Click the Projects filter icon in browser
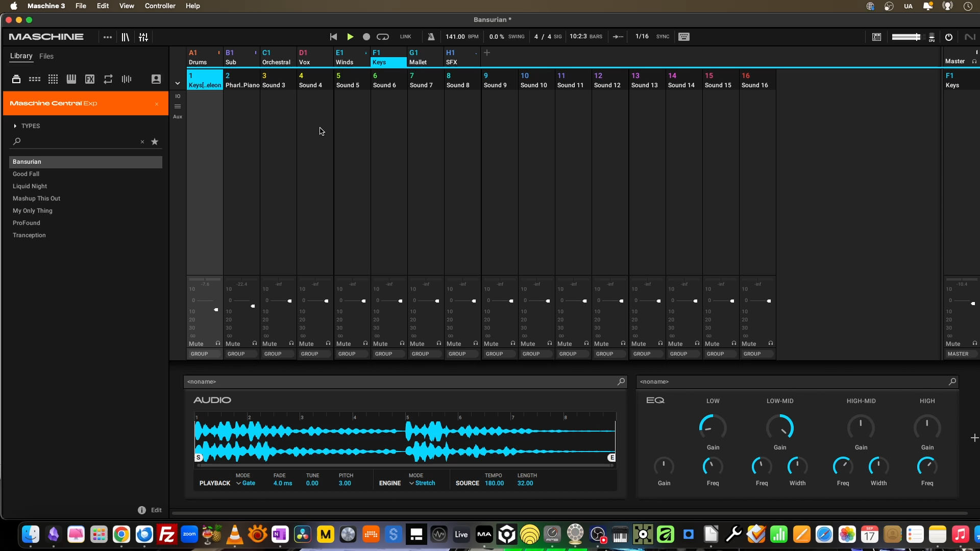The height and width of the screenshot is (551, 980). pos(16,79)
